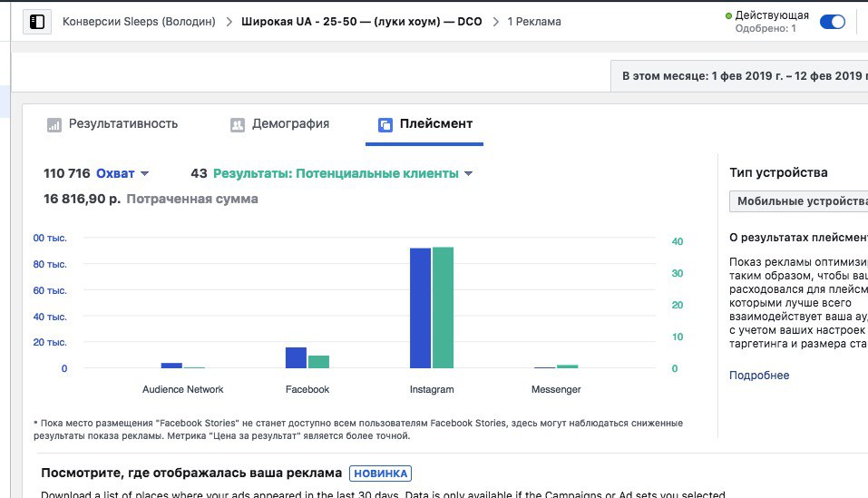Viewport: 868px width, 498px height.
Task: Click the blue Facebook reach bar
Action: (x=297, y=358)
